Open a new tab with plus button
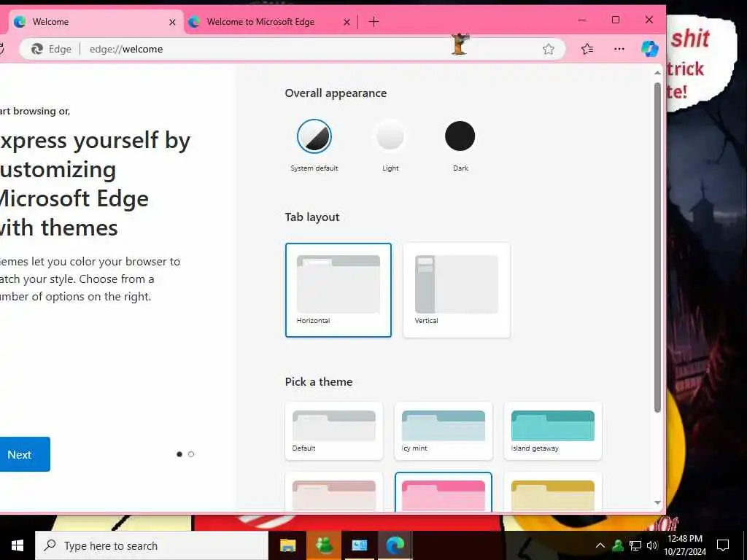The width and height of the screenshot is (747, 560). coord(374,21)
